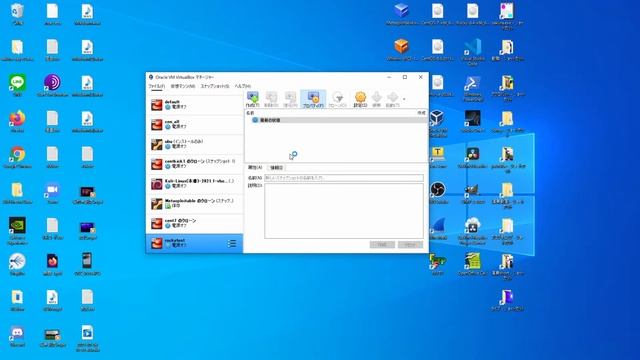This screenshot has width=640, height=360.
Task: Select the Windows PowerShell desktop icon
Action: pos(472,88)
